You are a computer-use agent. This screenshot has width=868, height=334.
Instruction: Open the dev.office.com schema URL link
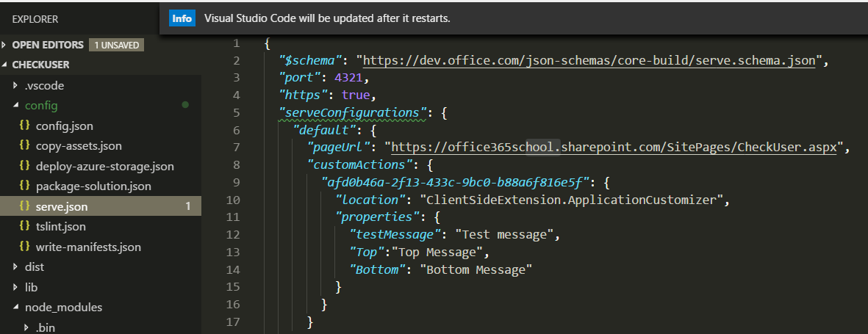589,60
